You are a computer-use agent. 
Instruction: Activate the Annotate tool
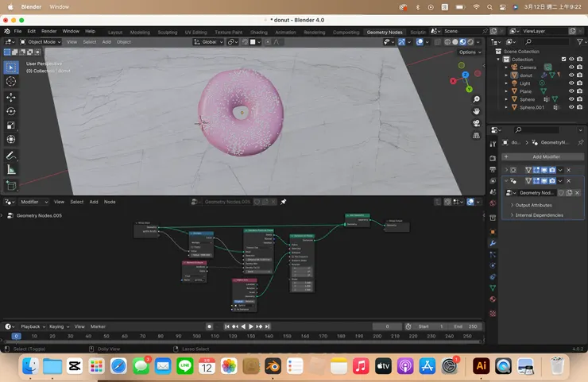coord(11,156)
